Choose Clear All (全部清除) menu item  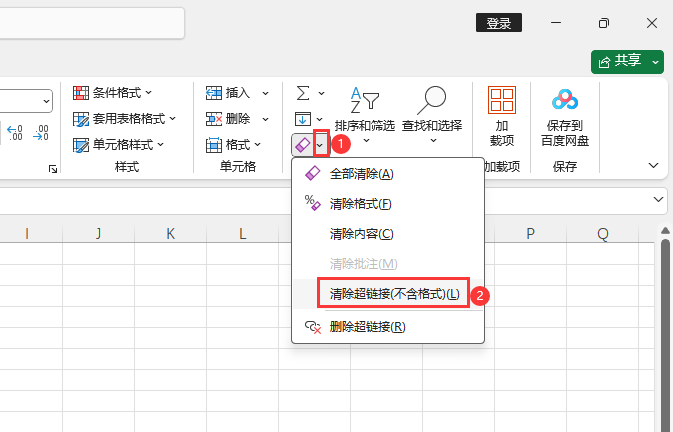pos(388,174)
